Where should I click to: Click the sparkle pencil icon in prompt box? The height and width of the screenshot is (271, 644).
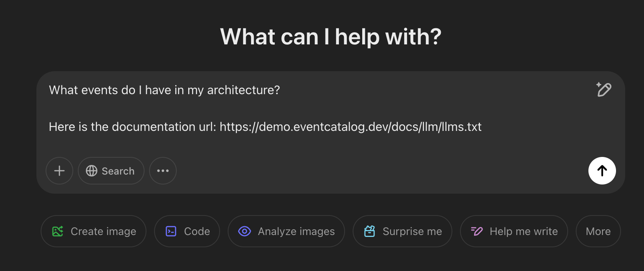[x=604, y=90]
